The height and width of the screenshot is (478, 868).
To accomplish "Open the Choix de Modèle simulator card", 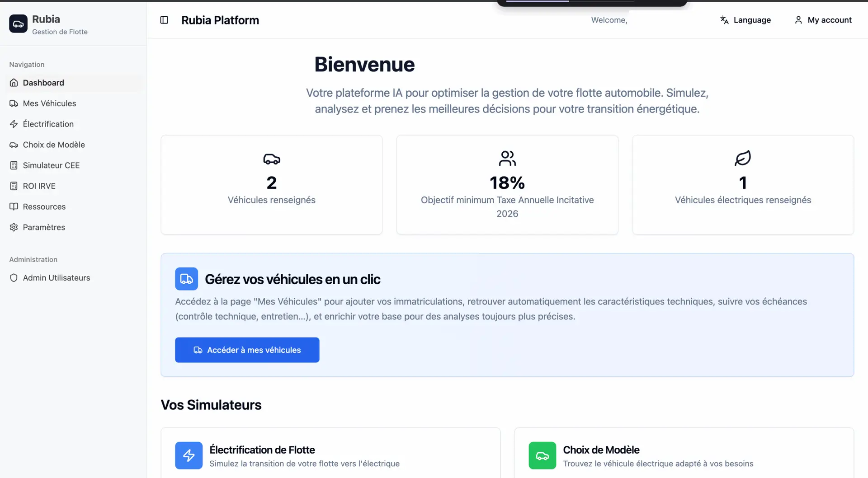I will 684,453.
